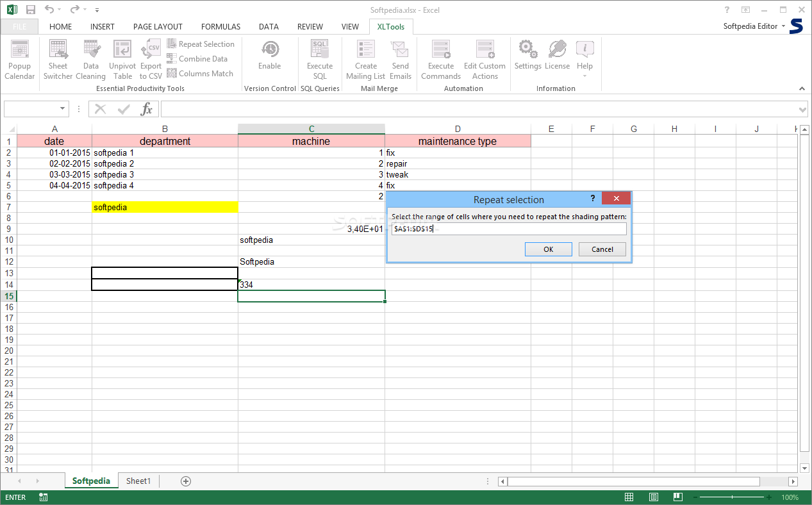Click the macro recording status bar icon

(x=44, y=497)
